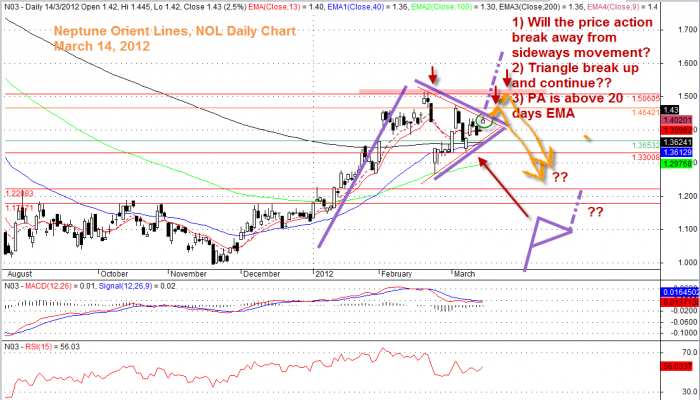The width and height of the screenshot is (700, 400).
Task: Select the Neptune Orient Lines chart title
Action: click(175, 31)
